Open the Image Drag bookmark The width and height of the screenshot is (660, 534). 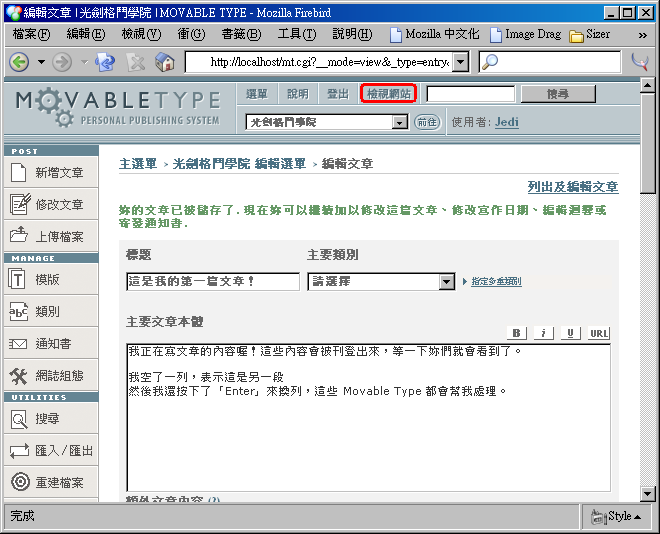tap(526, 35)
